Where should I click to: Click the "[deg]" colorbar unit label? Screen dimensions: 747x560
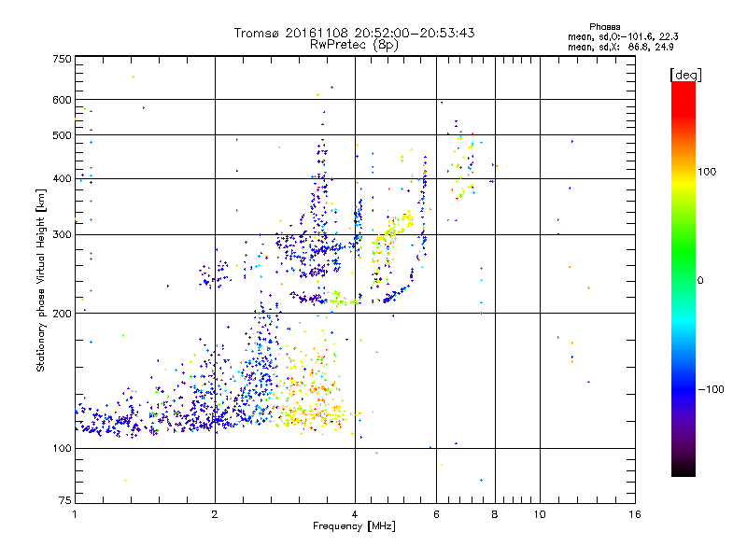685,75
